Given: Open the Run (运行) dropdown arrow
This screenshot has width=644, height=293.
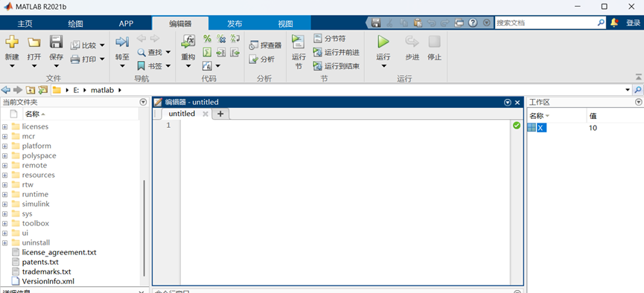Looking at the screenshot, I should (383, 66).
